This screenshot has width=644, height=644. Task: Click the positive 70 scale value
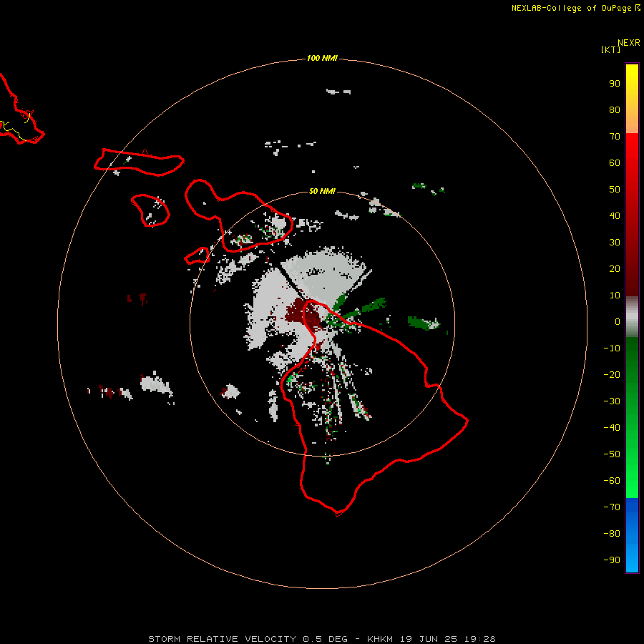(x=615, y=137)
